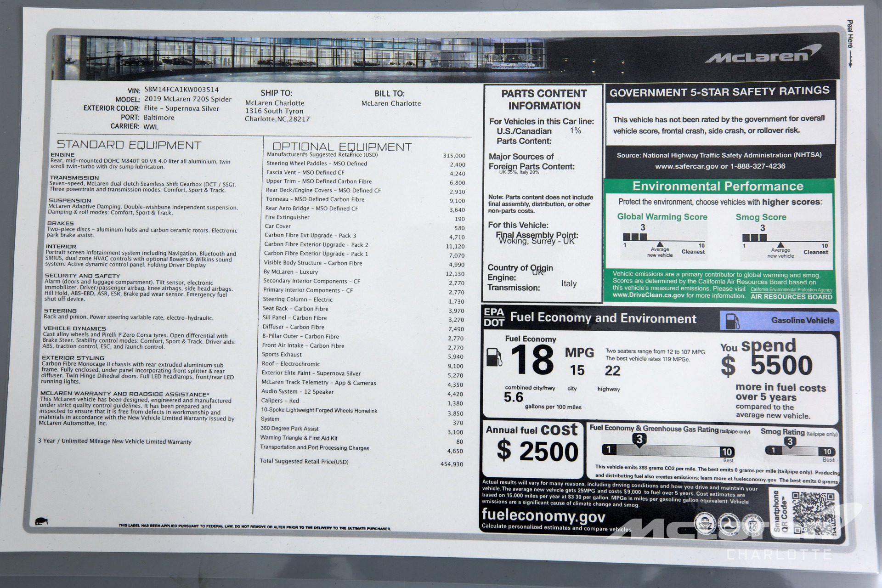Click the BRAKES section heading
Viewport: 882px width, 588px height.
pos(60,223)
